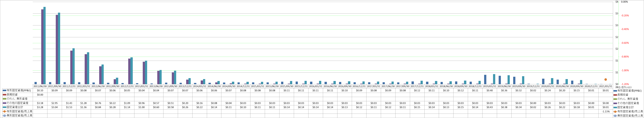Click the $1.43 cell for 2011/12/31

click(69, 103)
